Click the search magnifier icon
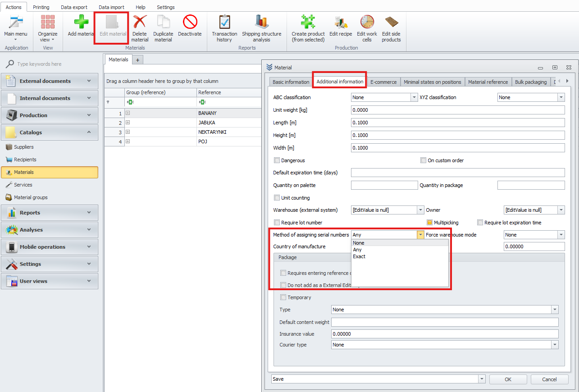The width and height of the screenshot is (579, 392). (9, 64)
